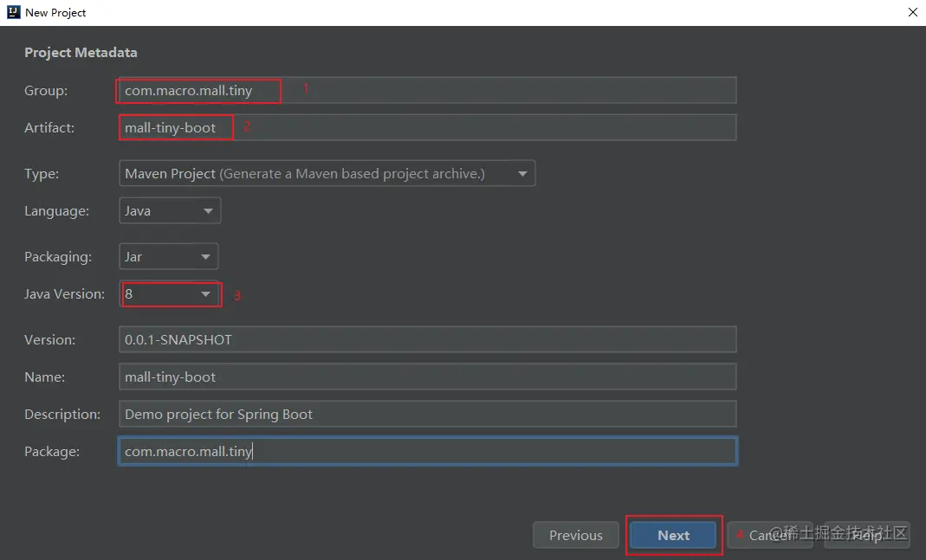Go back with the Previous button

coord(576,535)
